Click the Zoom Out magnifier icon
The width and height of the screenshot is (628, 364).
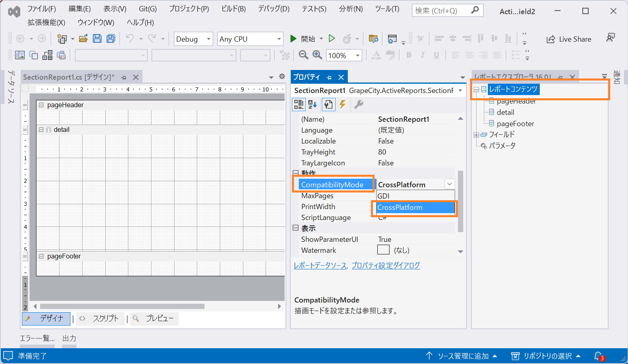[x=303, y=55]
